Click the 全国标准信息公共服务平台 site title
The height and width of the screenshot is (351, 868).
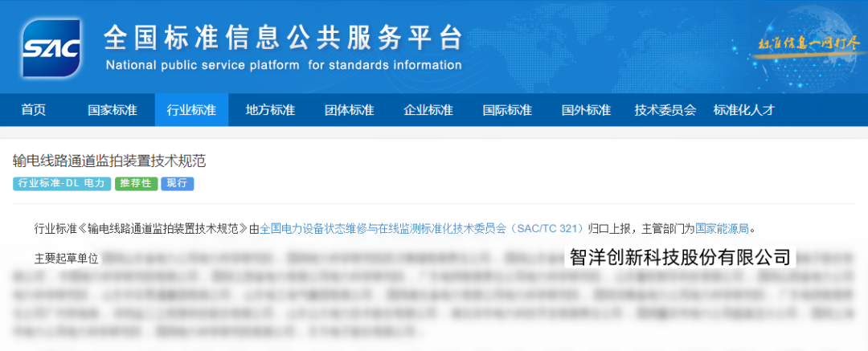click(x=283, y=39)
